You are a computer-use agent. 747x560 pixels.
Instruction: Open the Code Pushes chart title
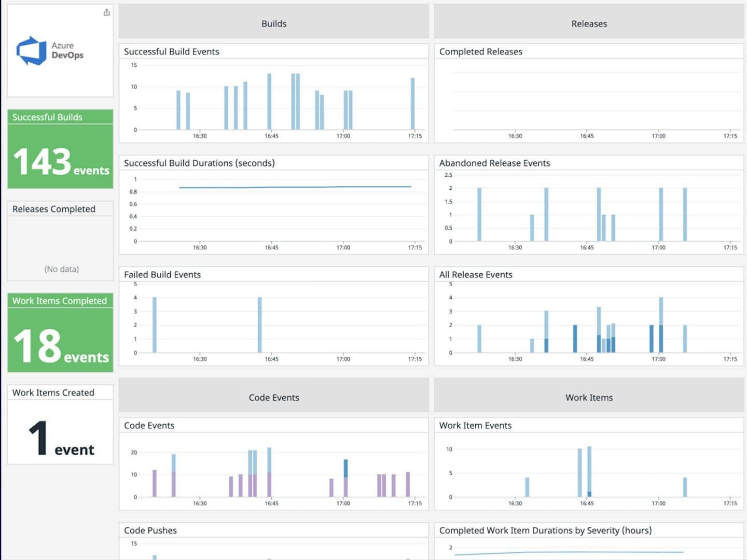point(150,530)
